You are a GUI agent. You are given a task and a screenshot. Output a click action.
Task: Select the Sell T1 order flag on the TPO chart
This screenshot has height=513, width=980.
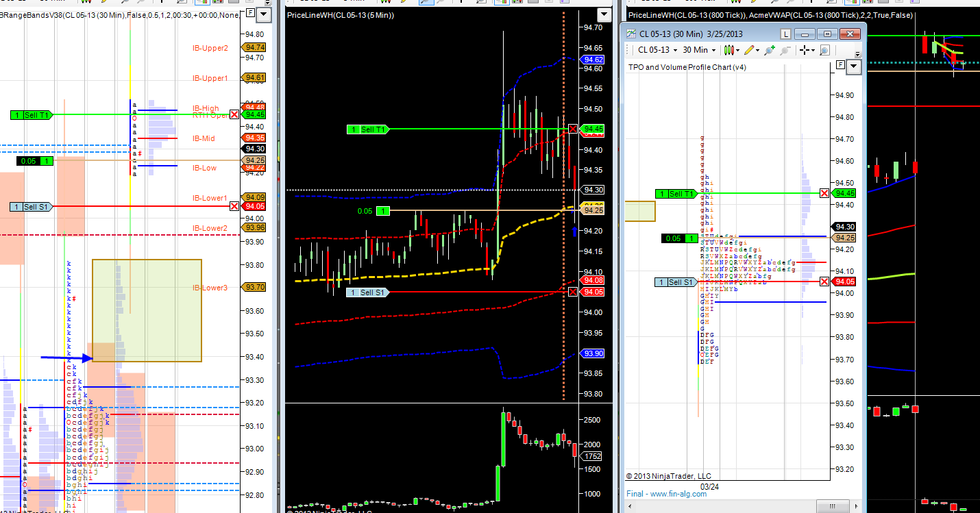pos(676,194)
